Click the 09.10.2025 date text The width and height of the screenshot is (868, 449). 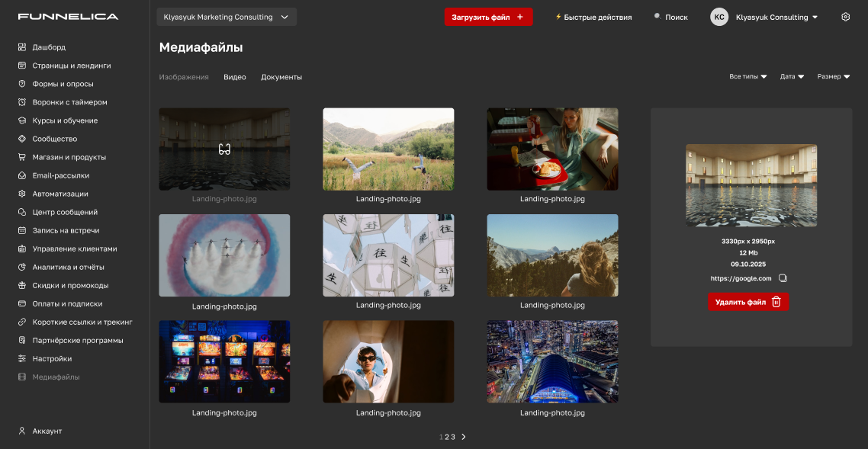click(x=748, y=265)
